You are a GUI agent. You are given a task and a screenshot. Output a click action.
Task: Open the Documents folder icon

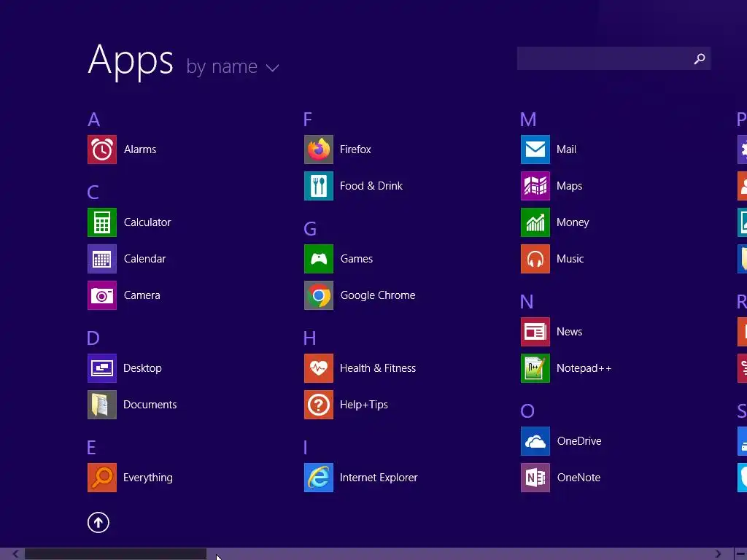point(102,405)
